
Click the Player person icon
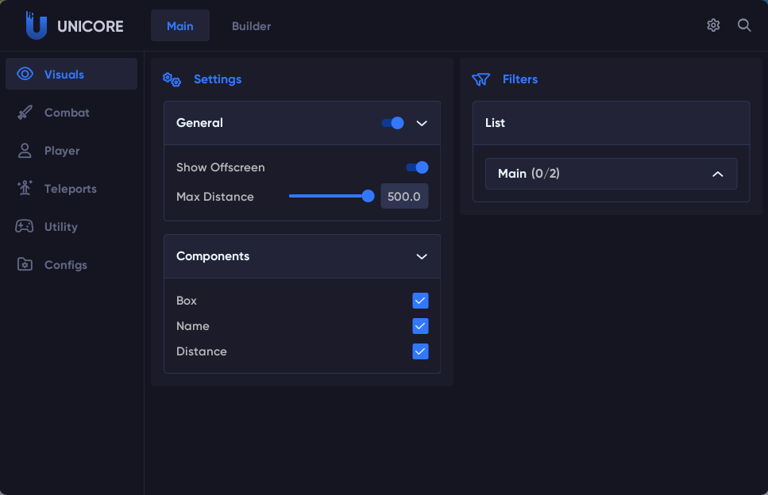point(24,150)
